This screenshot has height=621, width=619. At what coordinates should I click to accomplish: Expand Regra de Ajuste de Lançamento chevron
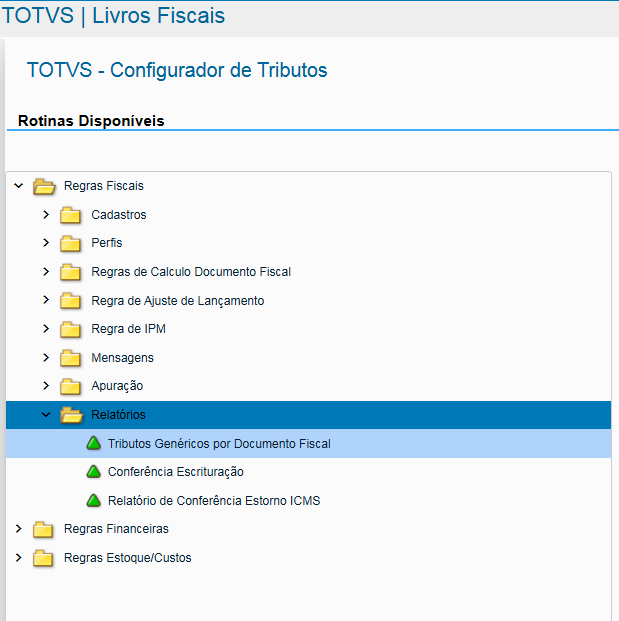coord(46,300)
